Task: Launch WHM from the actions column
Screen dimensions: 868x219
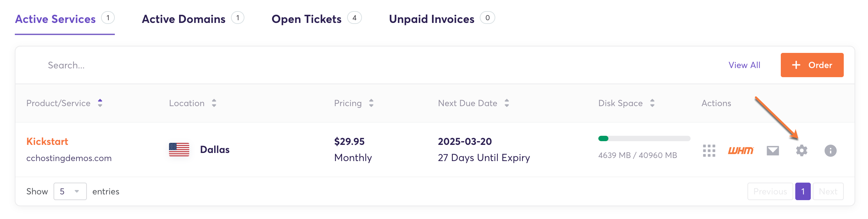Action: point(740,151)
